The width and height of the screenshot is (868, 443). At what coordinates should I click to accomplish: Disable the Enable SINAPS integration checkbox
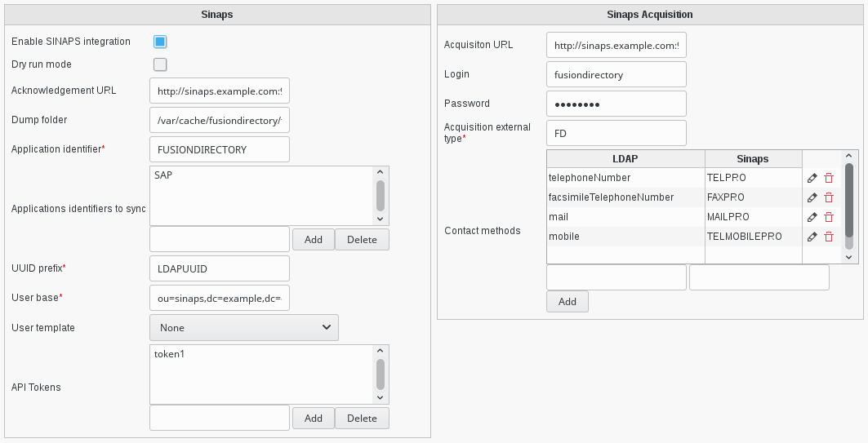pyautogui.click(x=160, y=42)
